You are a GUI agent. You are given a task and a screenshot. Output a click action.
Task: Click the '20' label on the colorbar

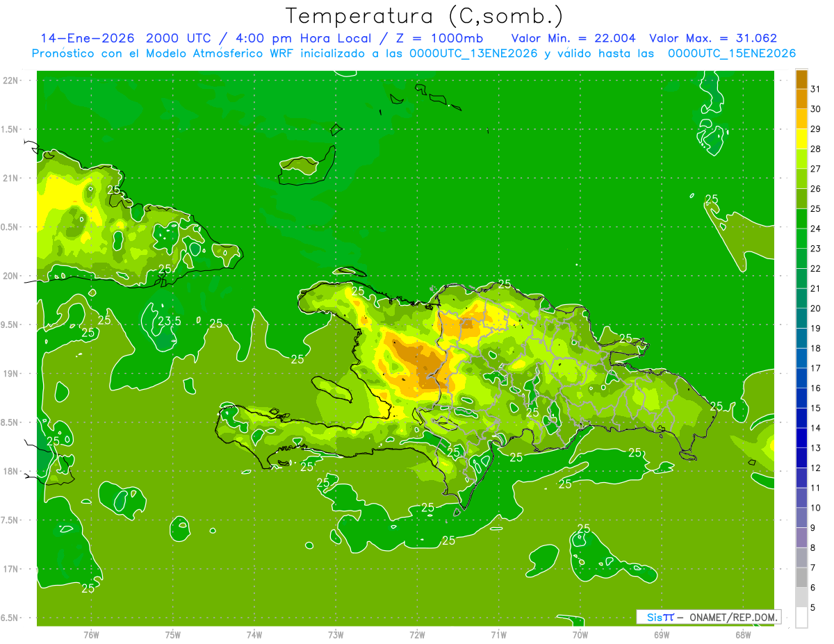click(815, 308)
